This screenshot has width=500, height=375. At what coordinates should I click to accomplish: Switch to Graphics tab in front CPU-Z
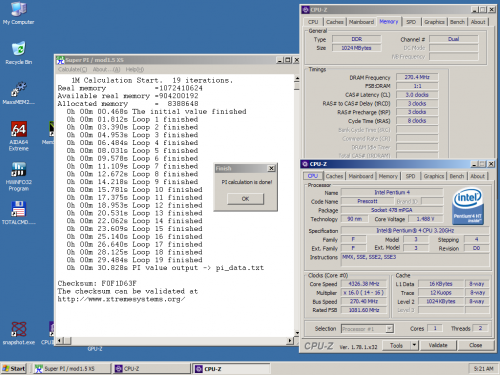pos(434,176)
